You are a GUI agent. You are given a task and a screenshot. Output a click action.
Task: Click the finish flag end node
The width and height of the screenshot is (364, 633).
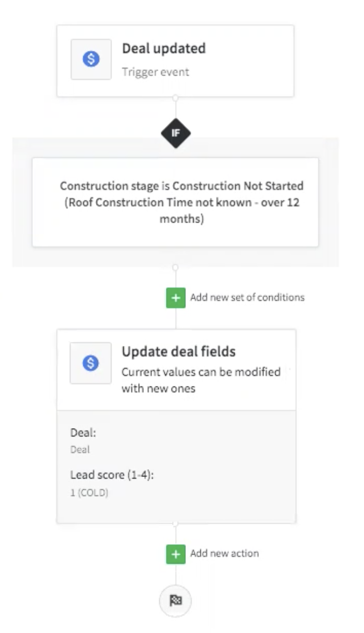pos(175,600)
